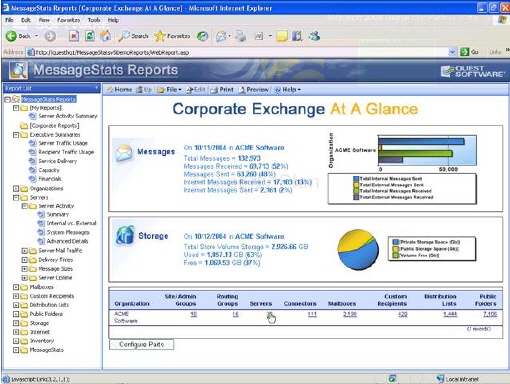Expand the Mailboxes folder in the tree

pyautogui.click(x=16, y=287)
